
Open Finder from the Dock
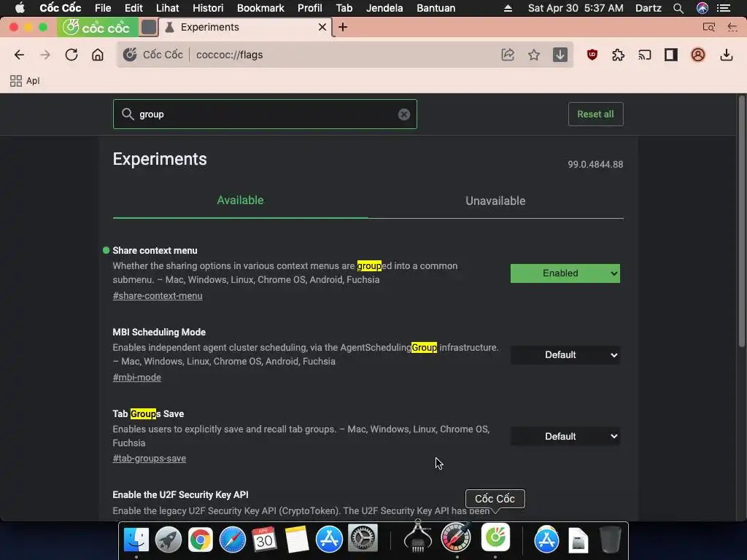[136, 540]
